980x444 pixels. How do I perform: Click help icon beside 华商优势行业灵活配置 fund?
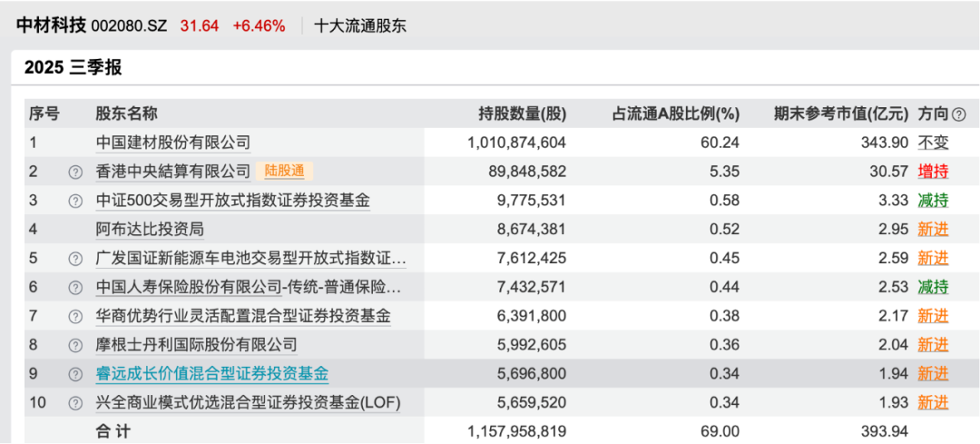75,317
